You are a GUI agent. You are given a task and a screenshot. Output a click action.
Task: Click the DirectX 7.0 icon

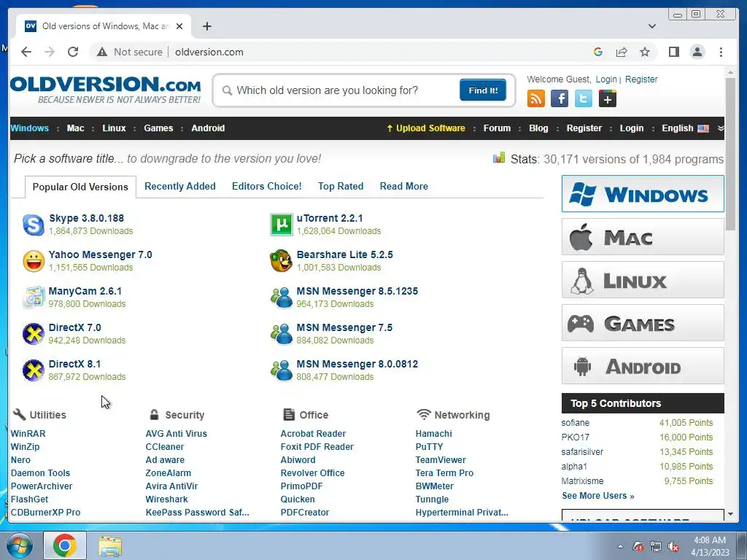pyautogui.click(x=34, y=334)
